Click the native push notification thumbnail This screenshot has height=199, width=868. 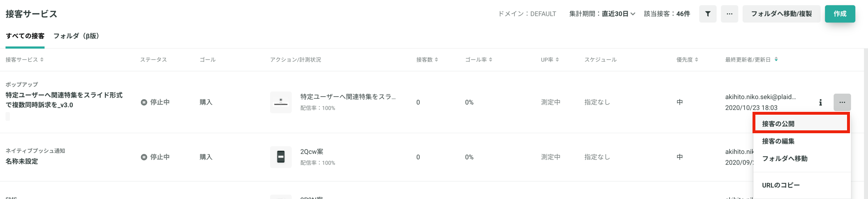(281, 157)
